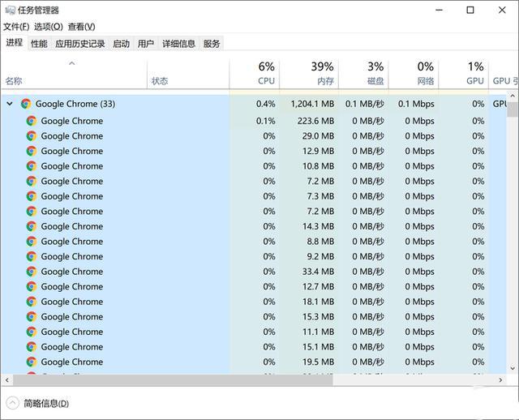The image size is (519, 420).
Task: Select the Chrome process row using 14.3 MB
Action: 122,226
